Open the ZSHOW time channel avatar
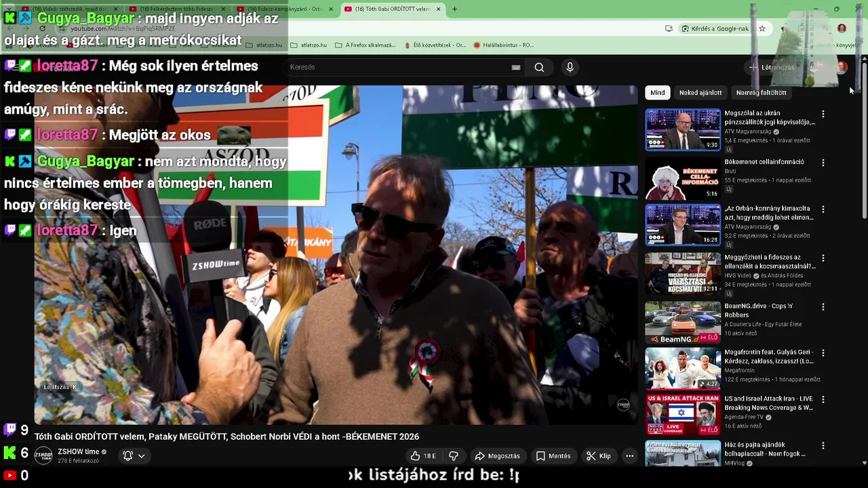This screenshot has width=868, height=488. (x=43, y=455)
